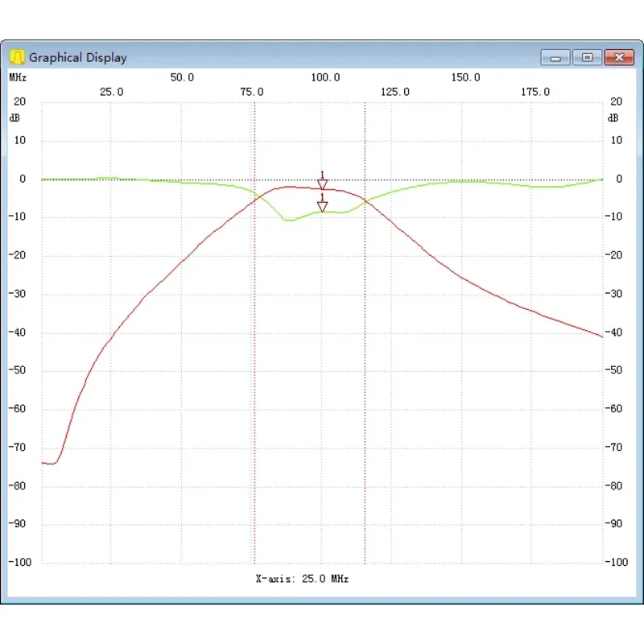Image resolution: width=644 pixels, height=644 pixels.
Task: Click the Graphical Display title bar text
Action: pyautogui.click(x=78, y=57)
